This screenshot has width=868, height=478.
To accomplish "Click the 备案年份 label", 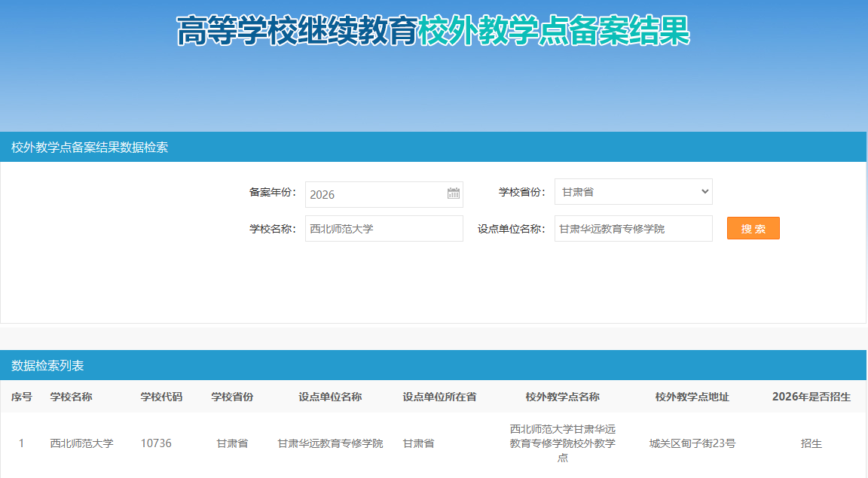I will point(272,192).
